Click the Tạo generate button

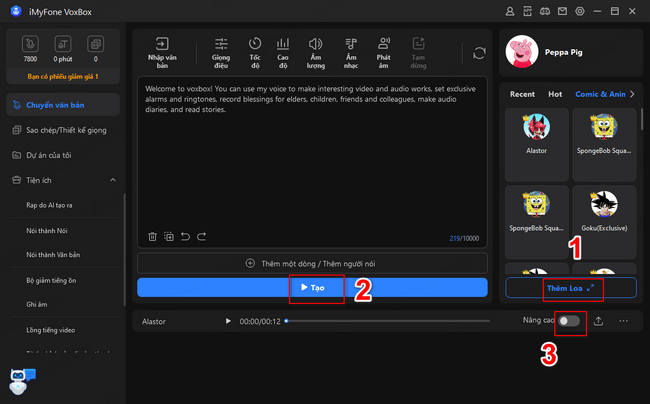tap(312, 288)
